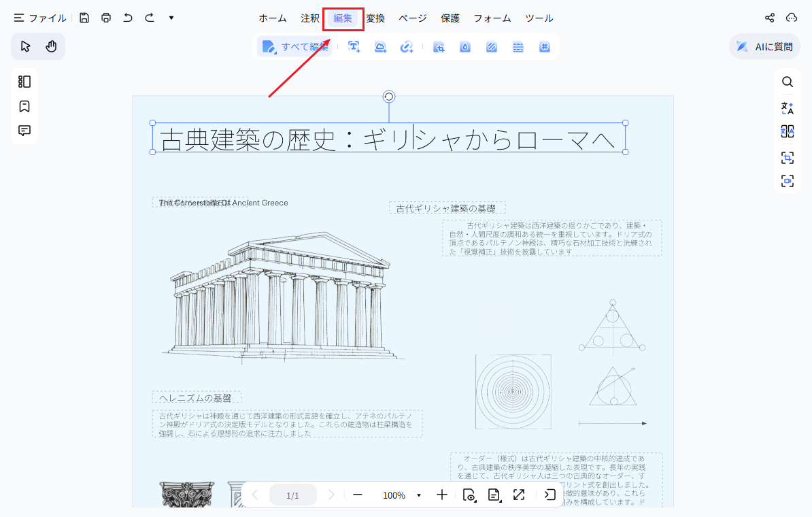Click the zoom out minus button

(x=357, y=495)
